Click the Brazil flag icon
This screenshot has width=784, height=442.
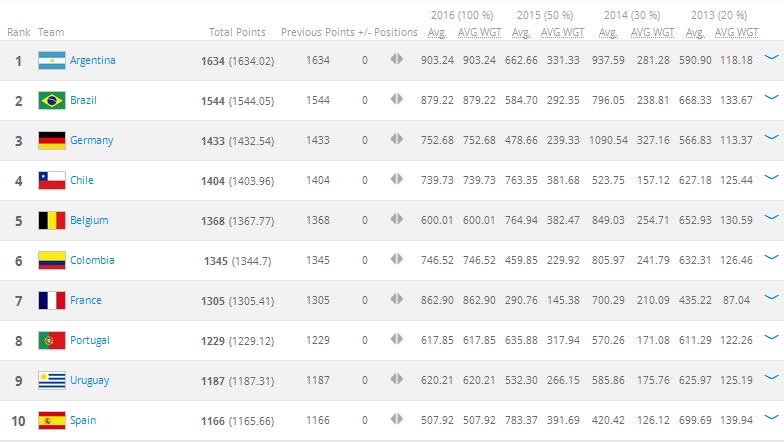coord(52,100)
